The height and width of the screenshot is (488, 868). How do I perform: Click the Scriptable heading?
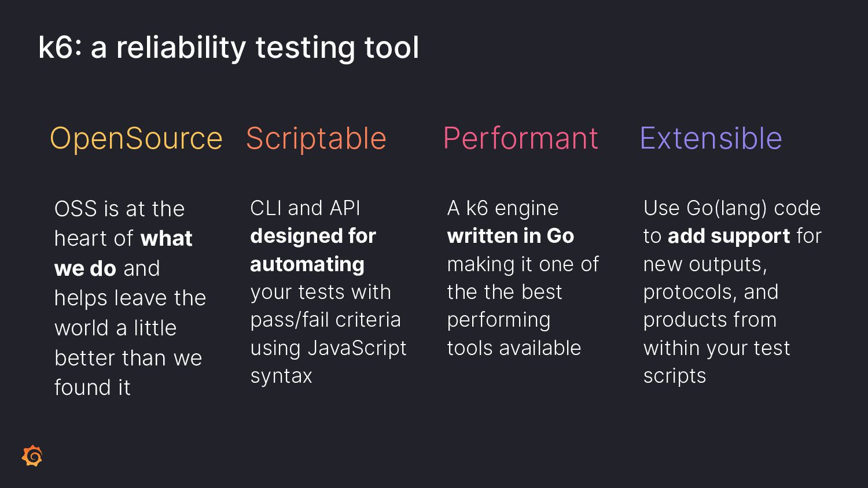point(316,138)
